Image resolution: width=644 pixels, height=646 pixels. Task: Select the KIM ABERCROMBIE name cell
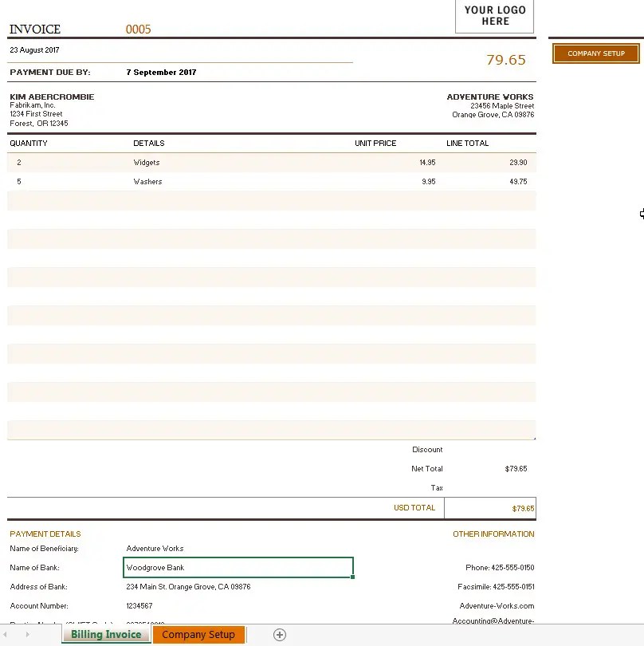coord(52,96)
